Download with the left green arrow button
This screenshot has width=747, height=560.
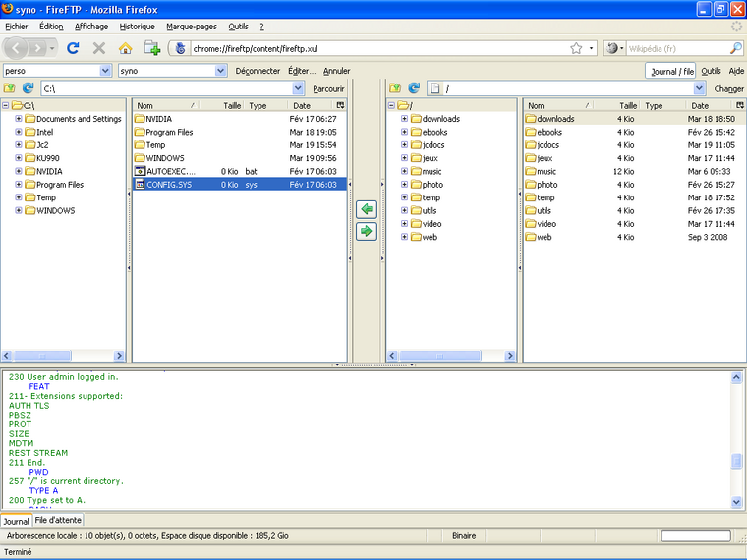[x=367, y=209]
